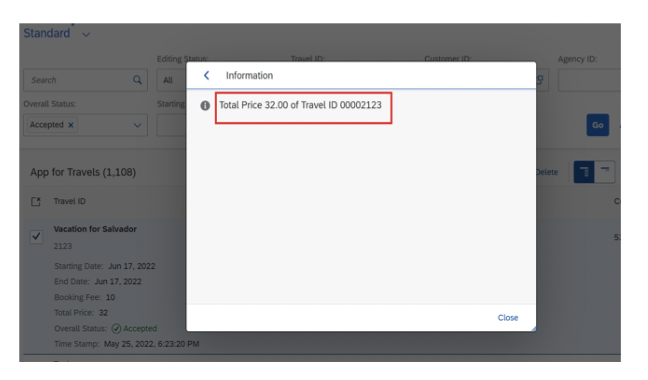Viewport: 648px width, 380px height.
Task: Click the Time Stamp May 25, 2022 value
Action: 151,344
